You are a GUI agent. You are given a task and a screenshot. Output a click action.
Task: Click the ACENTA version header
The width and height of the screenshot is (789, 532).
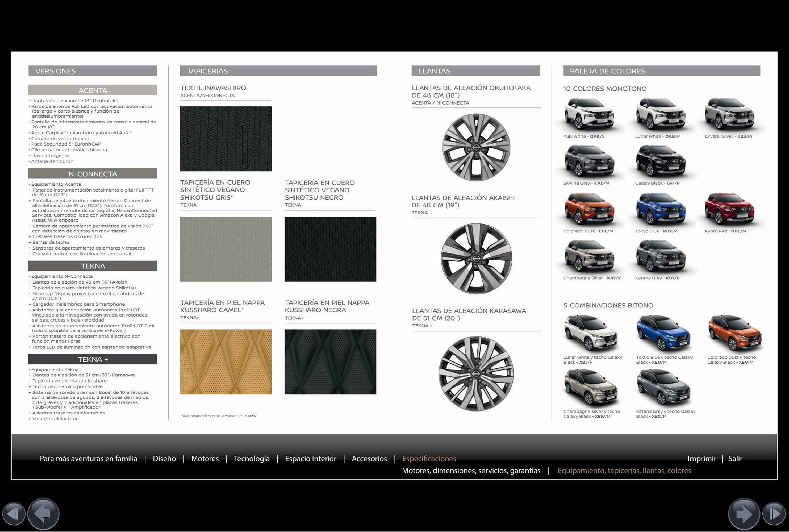coord(93,90)
